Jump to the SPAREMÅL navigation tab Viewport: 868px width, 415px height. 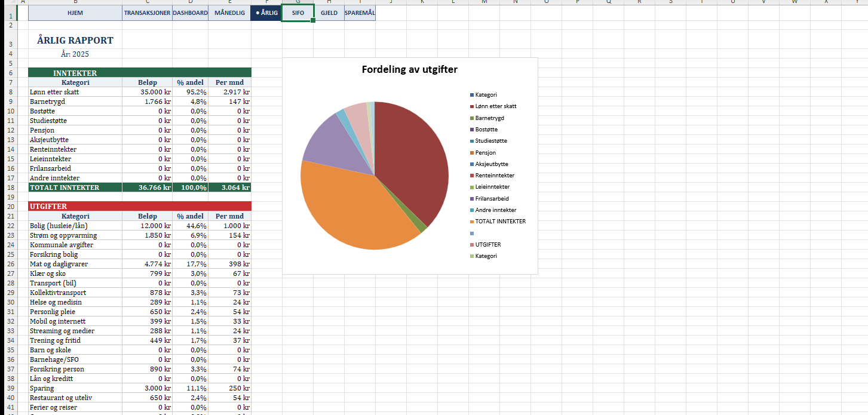(x=360, y=13)
